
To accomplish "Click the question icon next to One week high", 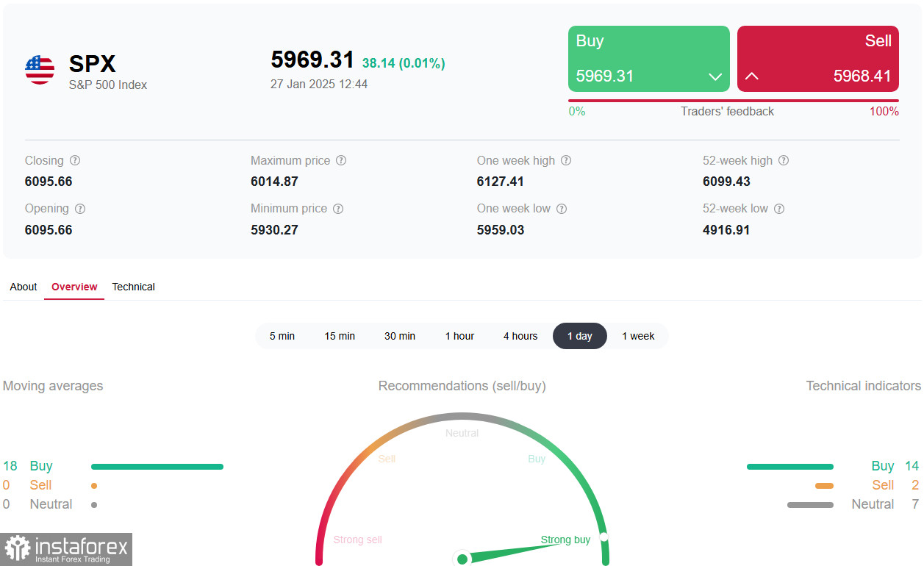I will click(566, 160).
